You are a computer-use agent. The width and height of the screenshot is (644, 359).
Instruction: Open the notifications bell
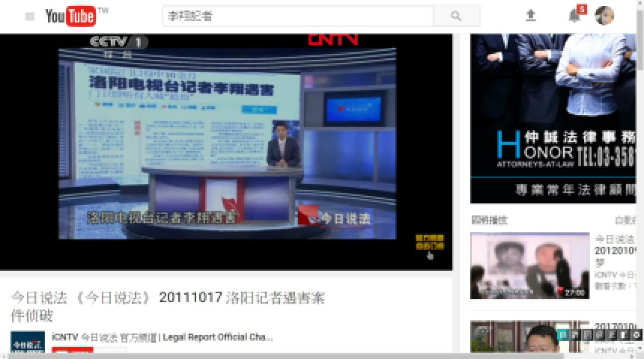click(x=574, y=16)
